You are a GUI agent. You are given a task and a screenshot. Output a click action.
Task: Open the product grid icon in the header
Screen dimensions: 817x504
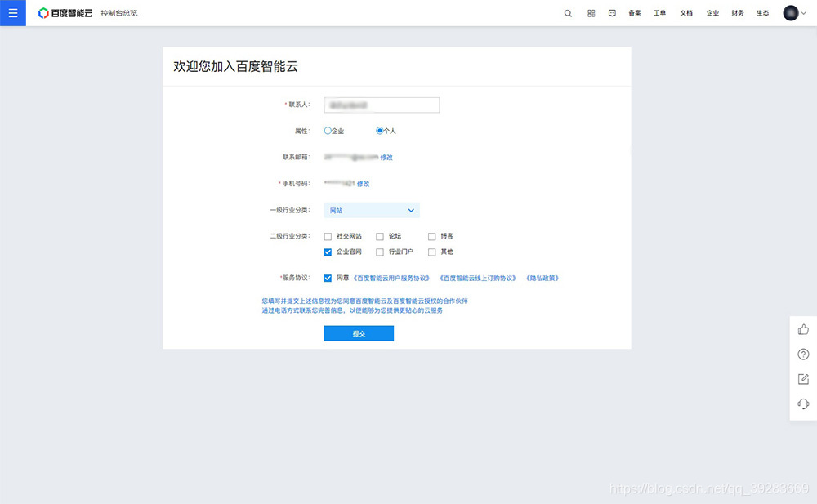(x=591, y=14)
